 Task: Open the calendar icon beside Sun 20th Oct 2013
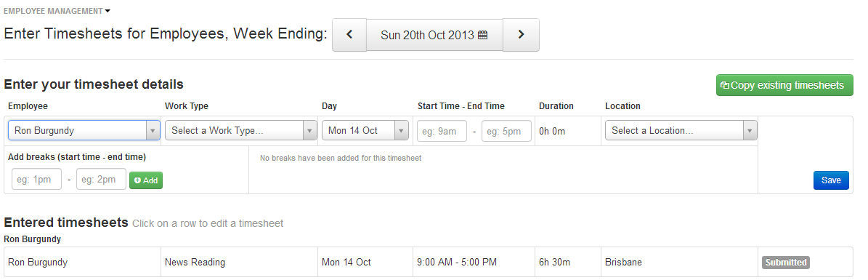coord(482,35)
